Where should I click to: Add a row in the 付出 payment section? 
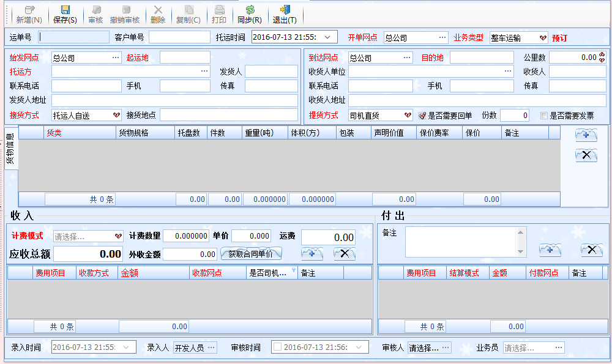point(550,250)
